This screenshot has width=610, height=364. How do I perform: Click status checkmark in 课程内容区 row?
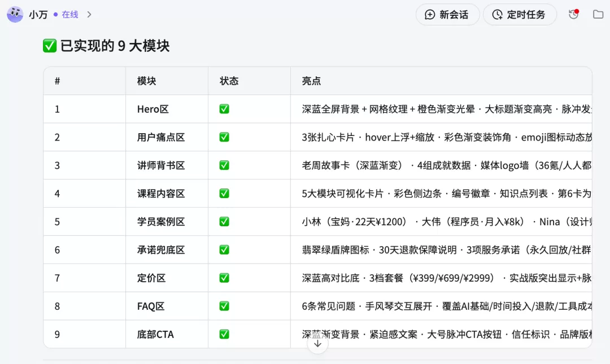(x=224, y=193)
